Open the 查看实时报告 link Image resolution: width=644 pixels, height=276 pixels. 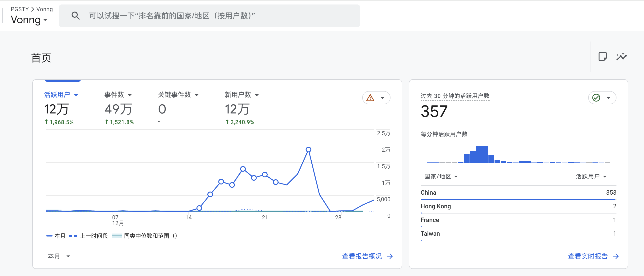pos(588,256)
